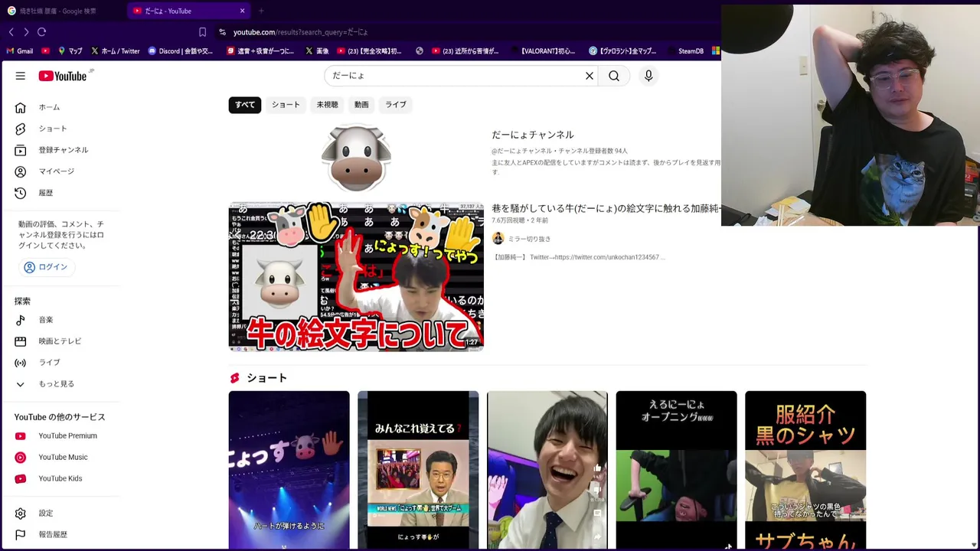Screen dimensions: 980x551
Task: Click the bookmark icon in address bar
Action: [202, 32]
